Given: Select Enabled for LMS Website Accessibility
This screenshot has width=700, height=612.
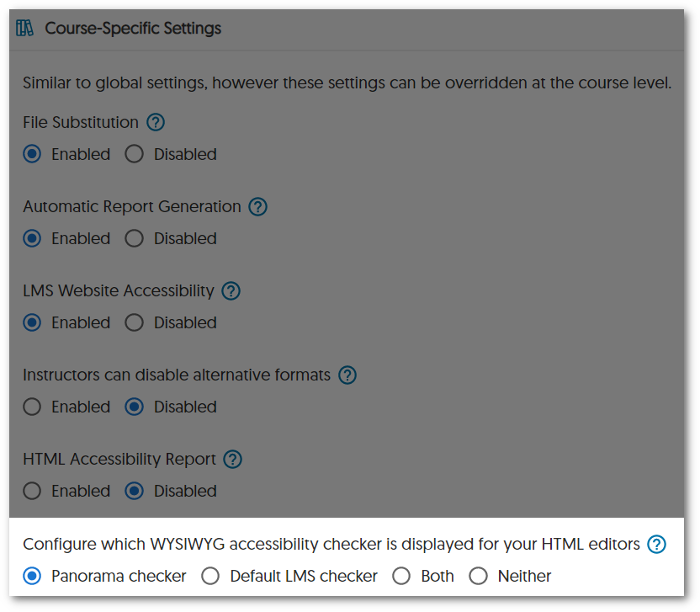Looking at the screenshot, I should pos(33,323).
